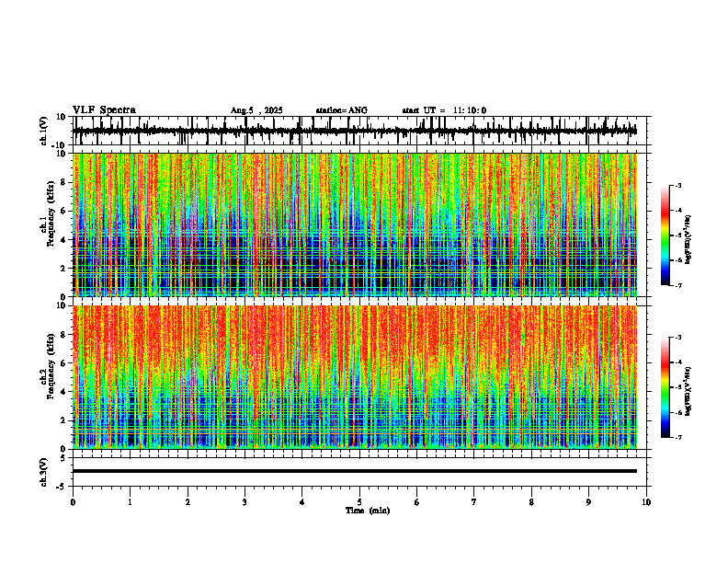The height and width of the screenshot is (563, 728).
Task: Click the ch.1 voltage waveform trace
Action: [355, 131]
